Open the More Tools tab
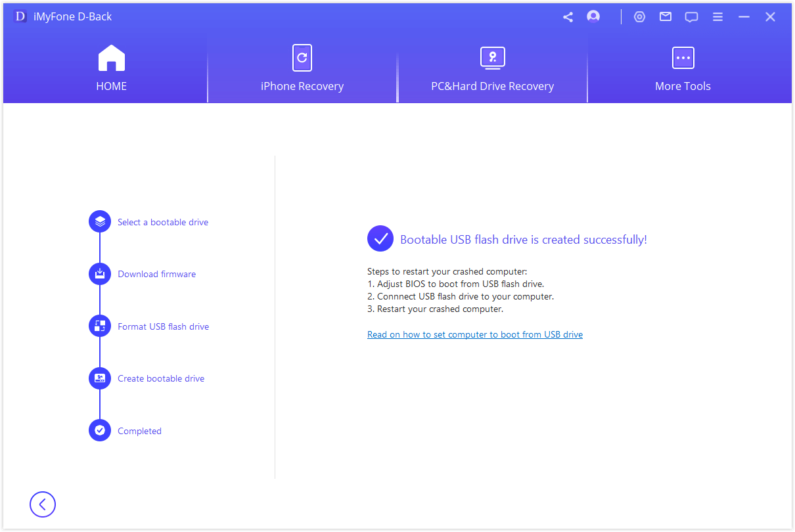 683,68
